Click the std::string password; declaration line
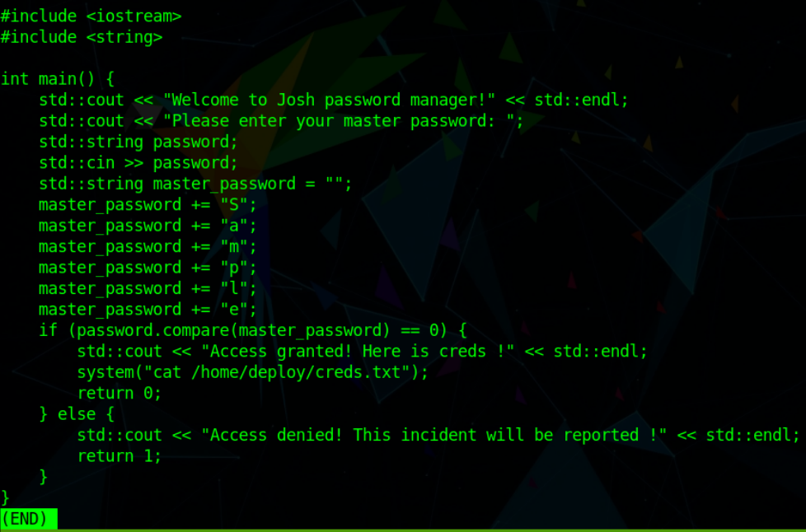Image resolution: width=806 pixels, height=532 pixels. point(138,142)
